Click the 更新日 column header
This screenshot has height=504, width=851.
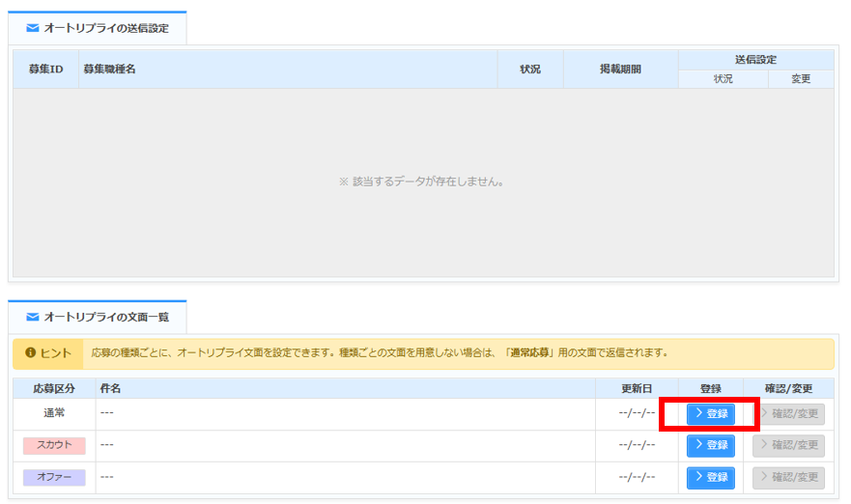(637, 388)
